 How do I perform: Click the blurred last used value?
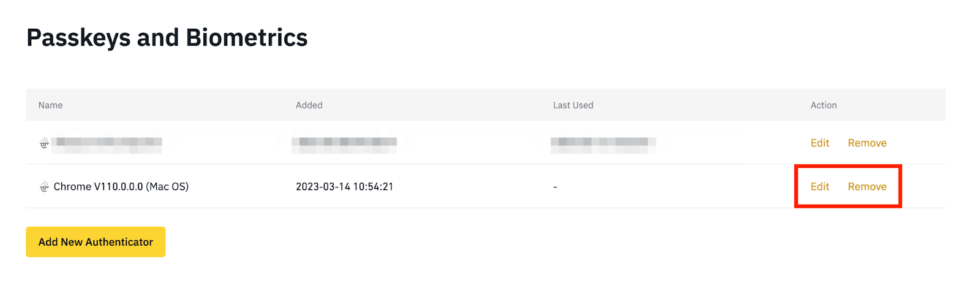click(x=603, y=143)
